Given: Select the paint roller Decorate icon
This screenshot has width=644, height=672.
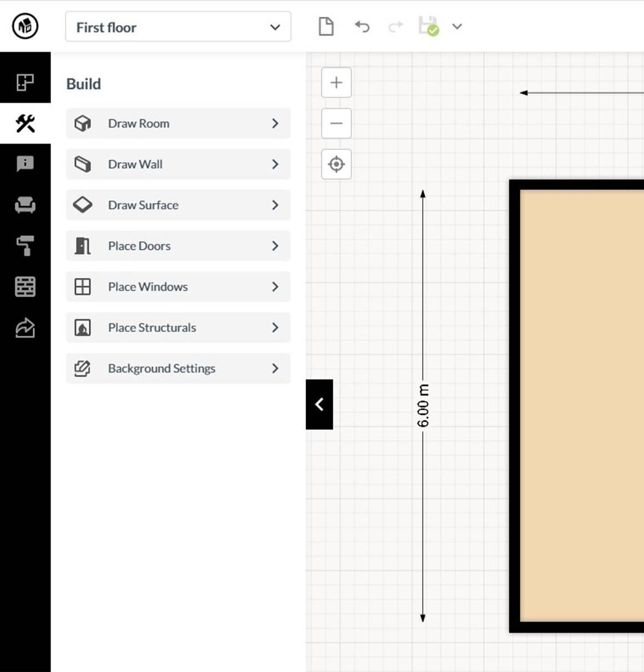Looking at the screenshot, I should click(x=25, y=245).
